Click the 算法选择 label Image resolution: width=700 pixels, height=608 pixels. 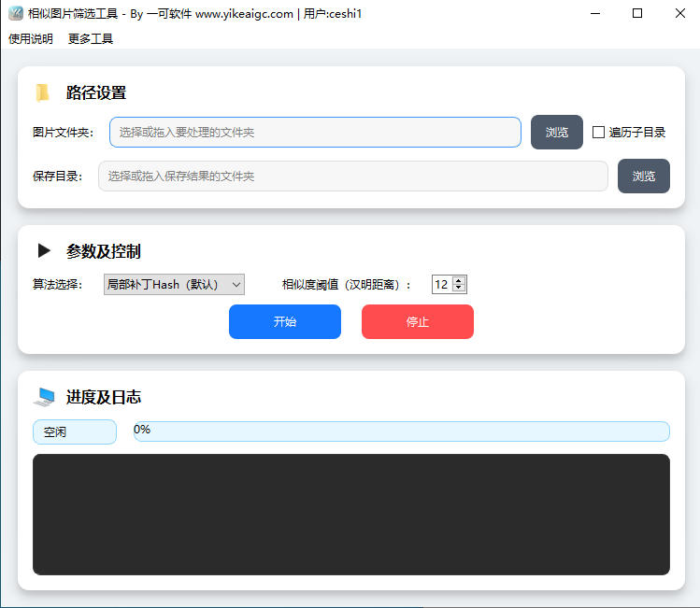point(58,284)
